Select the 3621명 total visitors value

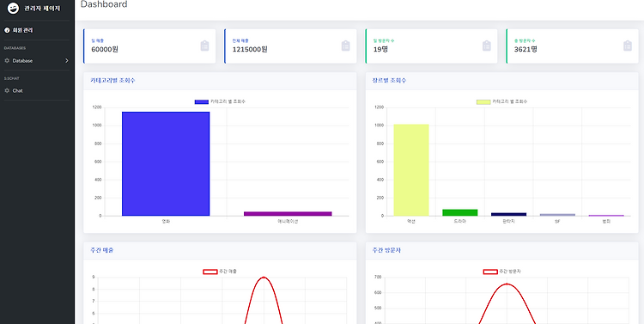[x=526, y=49]
